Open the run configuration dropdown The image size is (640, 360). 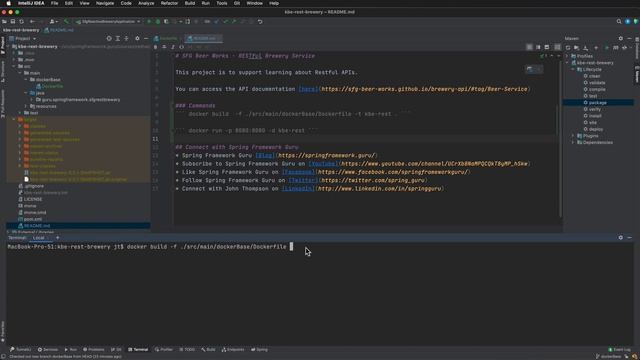point(109,21)
